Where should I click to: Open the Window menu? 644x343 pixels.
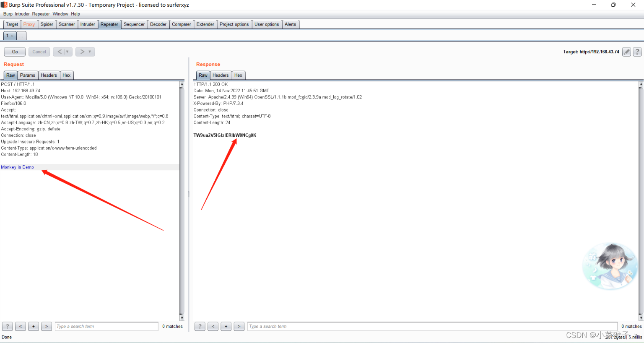[x=60, y=14]
